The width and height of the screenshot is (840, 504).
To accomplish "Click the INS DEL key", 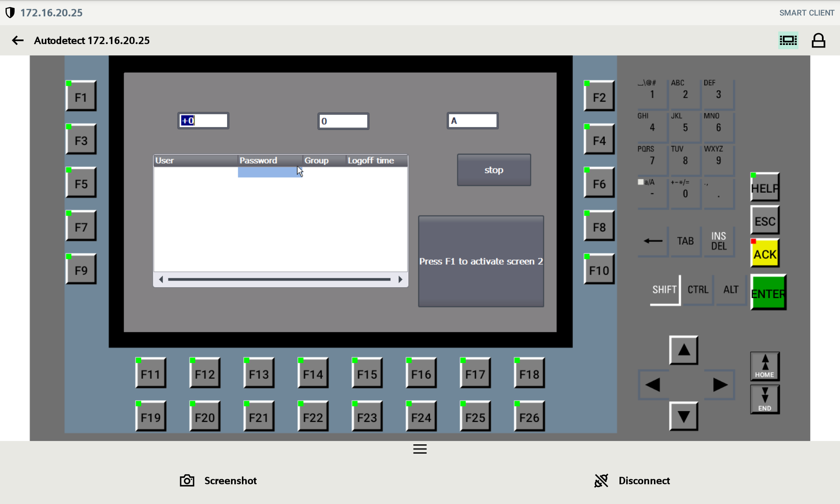I will point(719,241).
